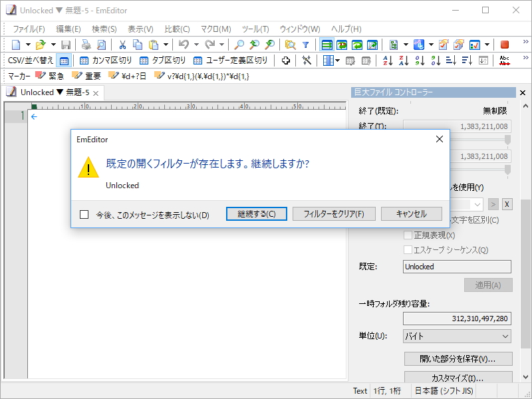Click the filter icon next to find-in-files
The image size is (532, 399).
pos(306,45)
